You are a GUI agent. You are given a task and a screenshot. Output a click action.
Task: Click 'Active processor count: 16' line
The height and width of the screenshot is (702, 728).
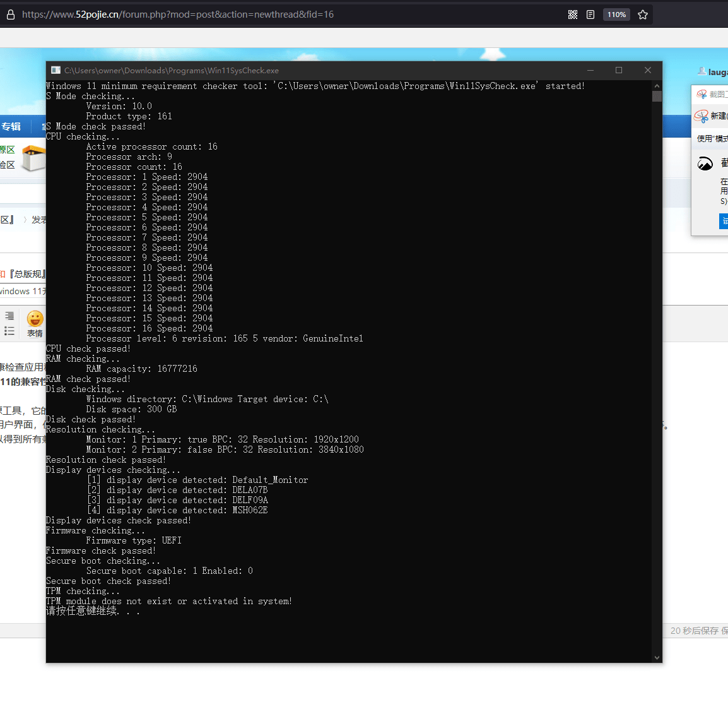(x=151, y=147)
